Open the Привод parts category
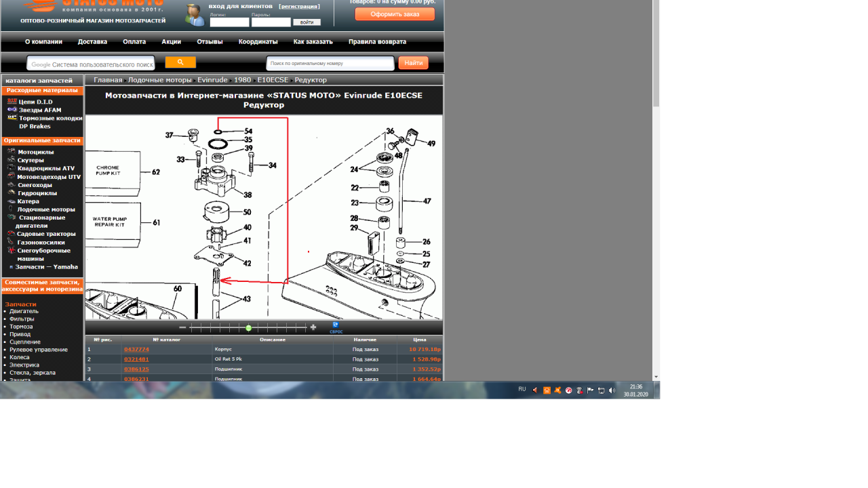This screenshot has width=868, height=488. click(x=20, y=334)
